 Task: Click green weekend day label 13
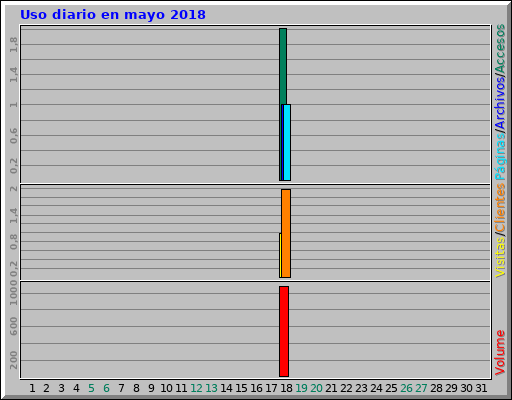point(211,388)
